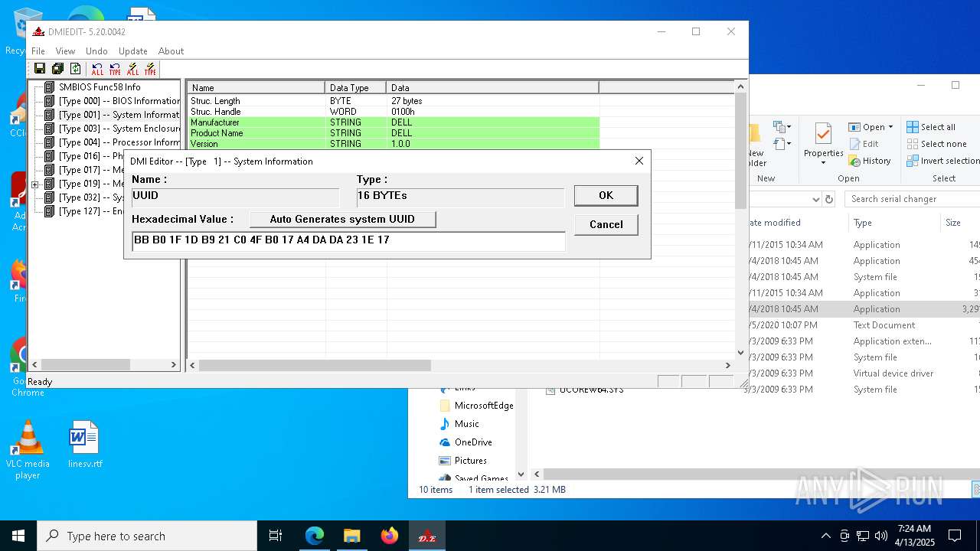Click Select none in Explorer ribbon

click(x=936, y=144)
